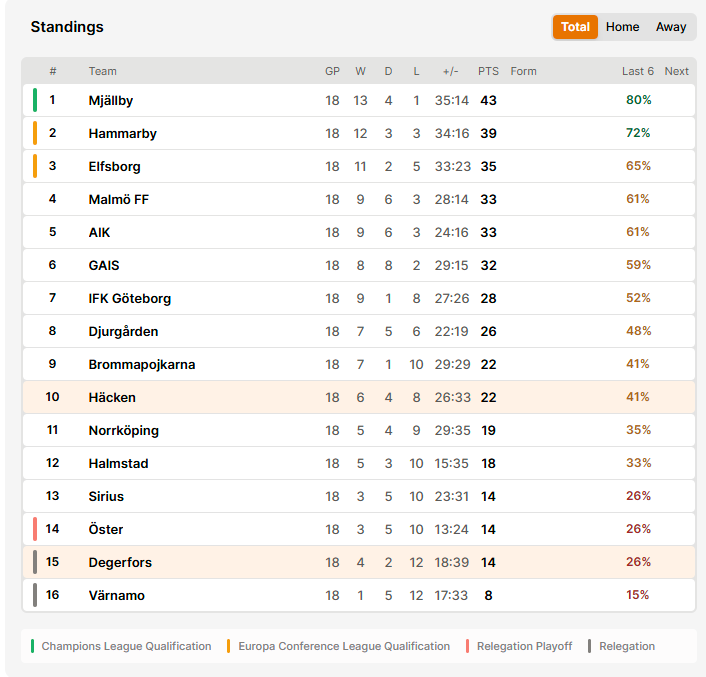Switch to the Home standings tab
This screenshot has width=706, height=677.
(x=622, y=27)
